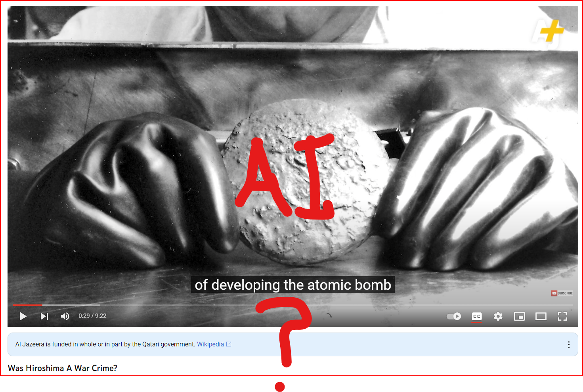583x392 pixels.
Task: Enable theater mode view
Action: (x=541, y=316)
